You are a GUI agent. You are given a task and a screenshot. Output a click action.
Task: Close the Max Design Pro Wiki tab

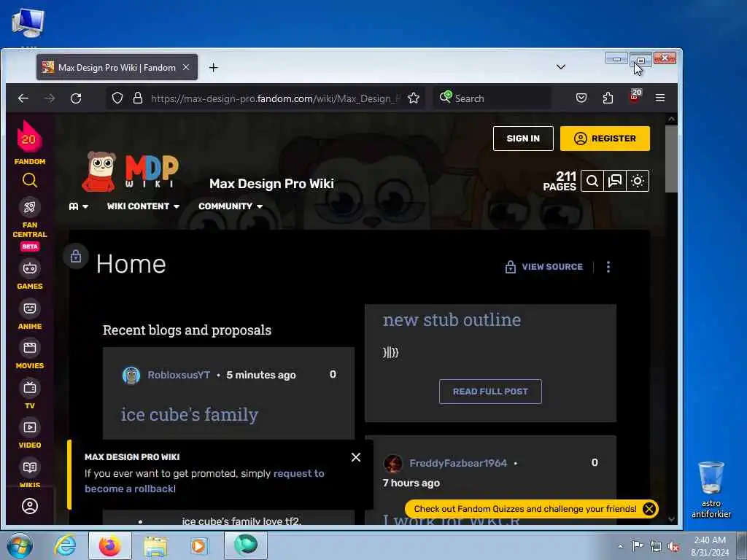[186, 67]
